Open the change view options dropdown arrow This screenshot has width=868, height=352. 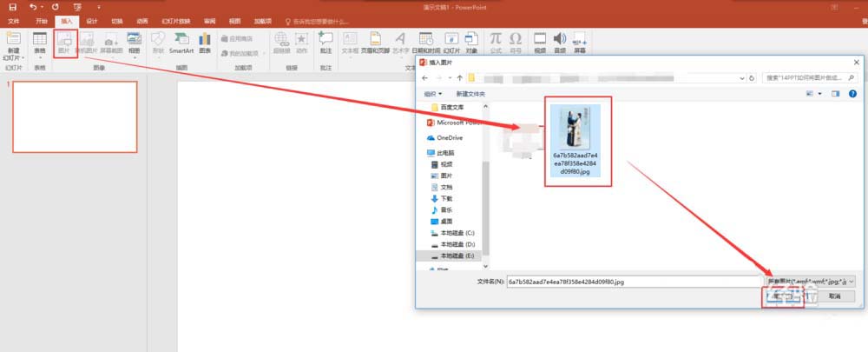[820, 94]
